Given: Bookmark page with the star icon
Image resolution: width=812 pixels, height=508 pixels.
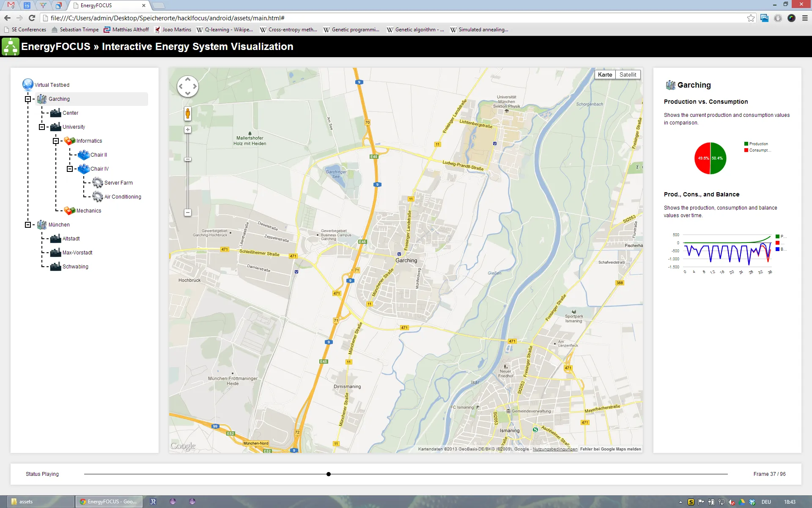Looking at the screenshot, I should [751, 18].
